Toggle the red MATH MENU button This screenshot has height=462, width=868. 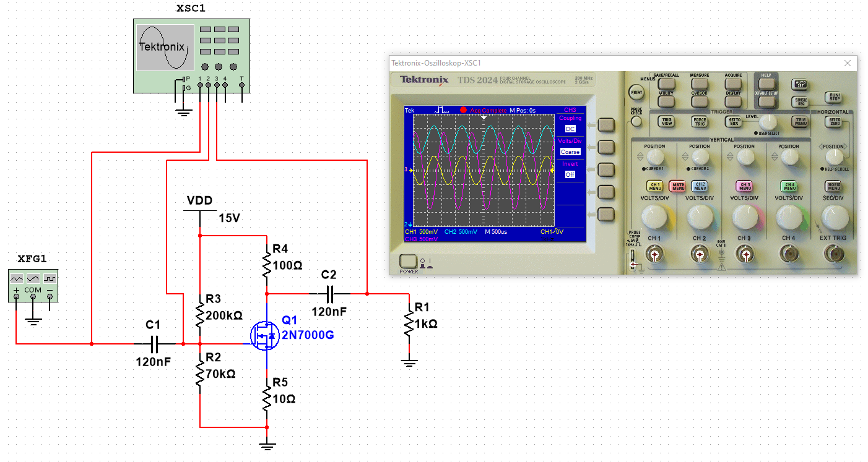tap(677, 186)
